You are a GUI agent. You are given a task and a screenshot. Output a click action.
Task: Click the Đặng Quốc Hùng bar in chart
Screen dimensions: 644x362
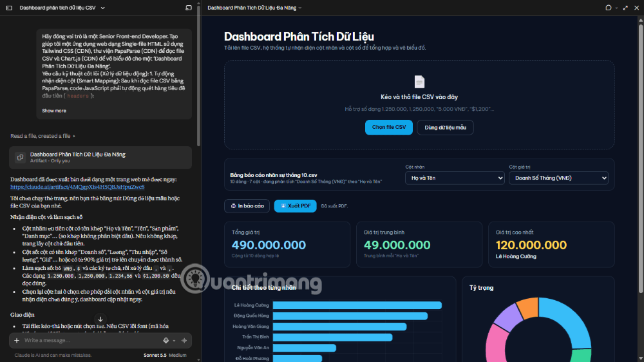[350, 316]
